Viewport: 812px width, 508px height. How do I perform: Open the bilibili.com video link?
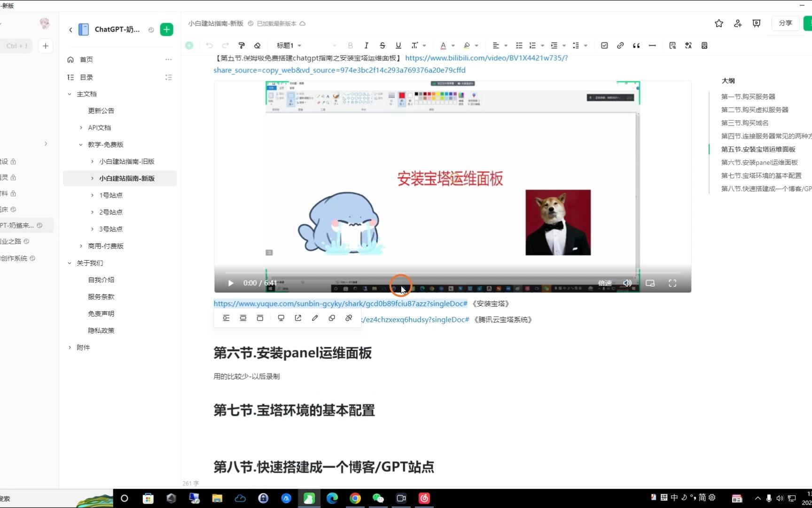click(390, 64)
